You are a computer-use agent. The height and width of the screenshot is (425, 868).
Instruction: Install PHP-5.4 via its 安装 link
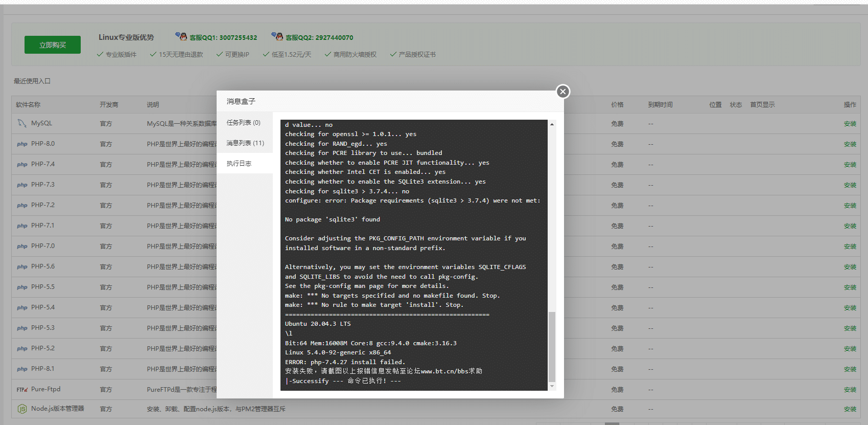click(x=850, y=308)
